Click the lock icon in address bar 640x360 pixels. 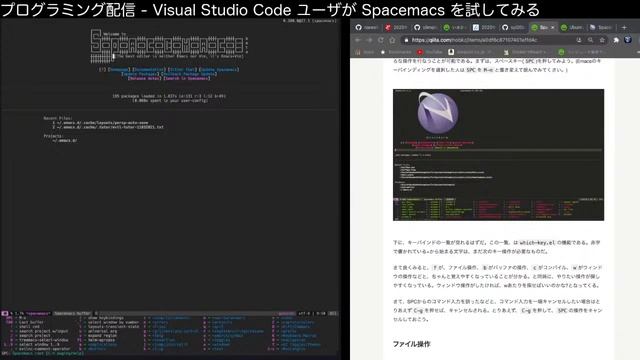[x=406, y=40]
